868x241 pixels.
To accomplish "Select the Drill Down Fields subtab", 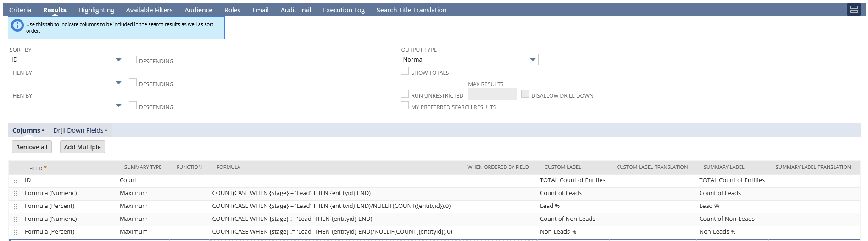I will [x=78, y=130].
